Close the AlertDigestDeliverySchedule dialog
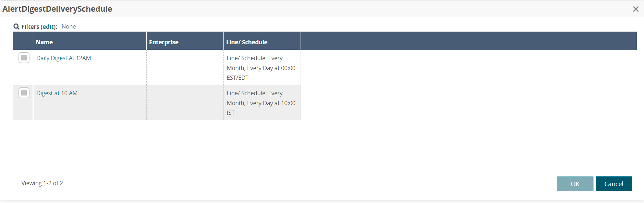 [635, 9]
